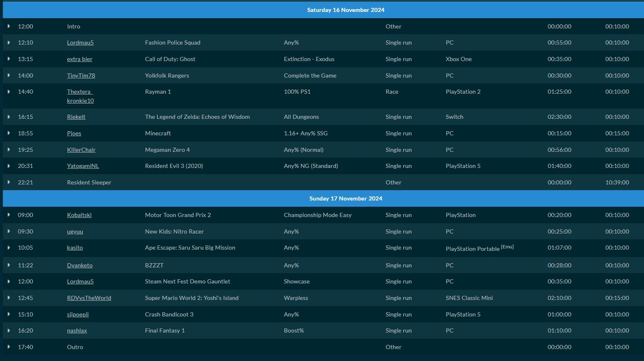Expand the Minecraft row
Image resolution: width=644 pixels, height=361 pixels.
(x=9, y=133)
